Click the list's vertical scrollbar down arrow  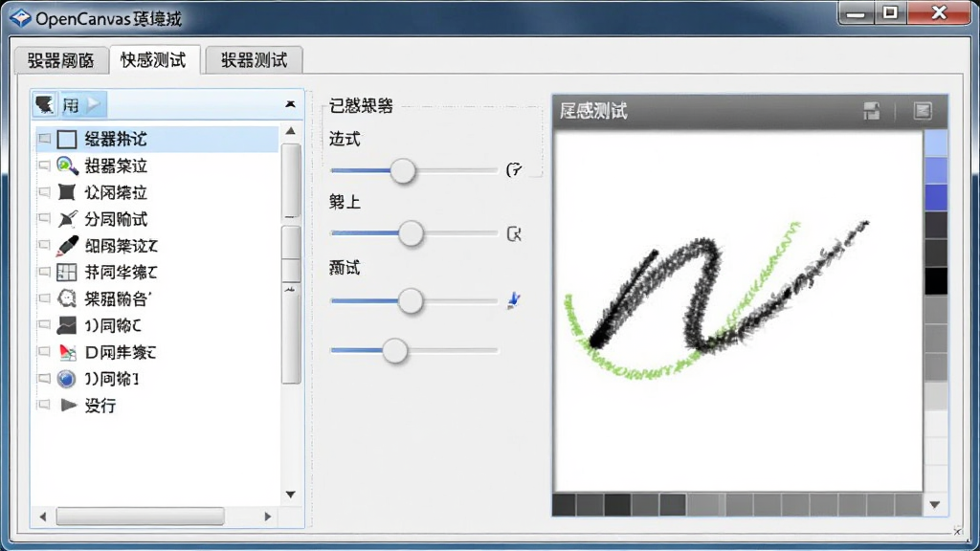point(291,495)
